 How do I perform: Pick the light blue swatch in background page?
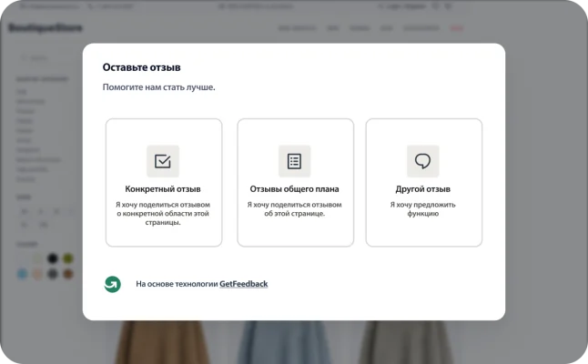22,274
